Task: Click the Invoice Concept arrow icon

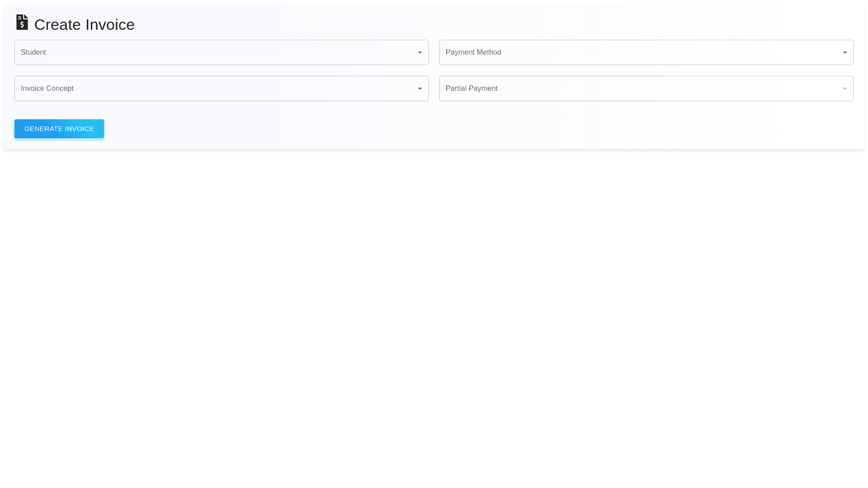Action: [x=420, y=89]
